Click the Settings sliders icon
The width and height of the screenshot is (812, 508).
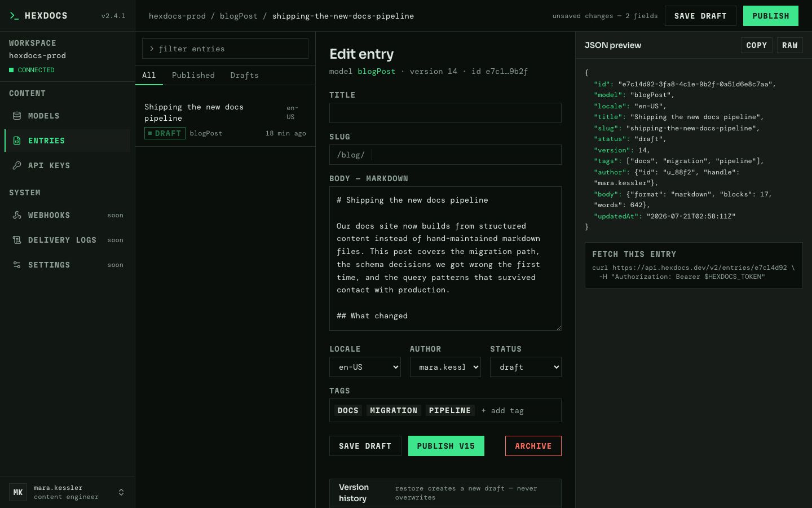click(x=17, y=265)
